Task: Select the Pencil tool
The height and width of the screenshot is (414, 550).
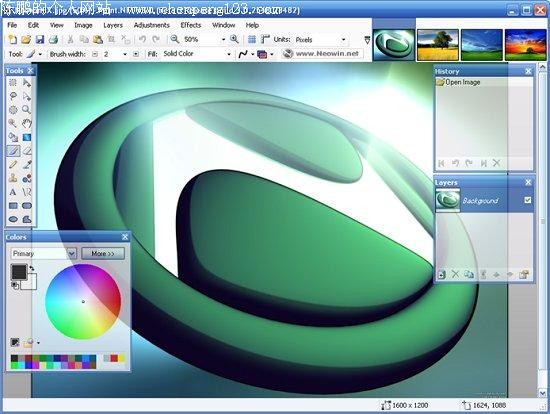Action: pos(13,165)
